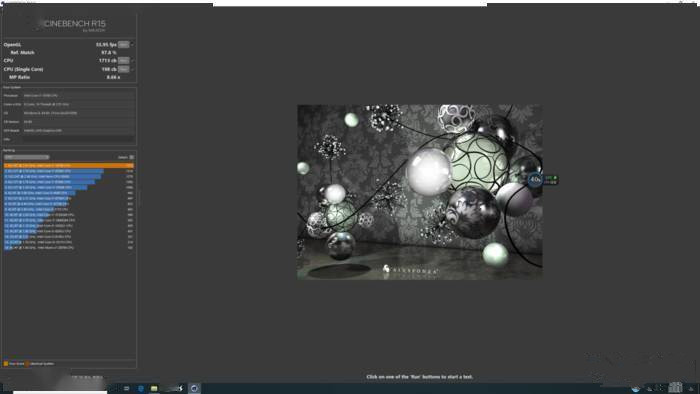Open File Explorer from taskbar
700x394 pixels.
coord(154,388)
